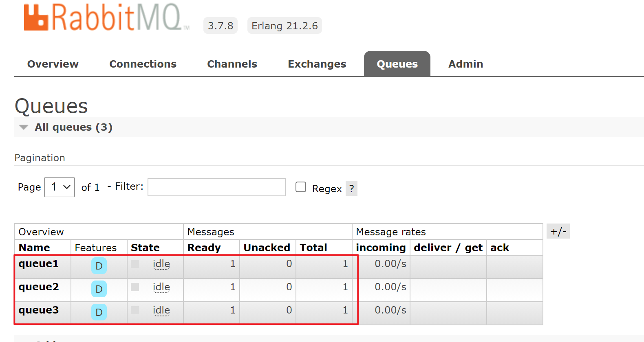The image size is (644, 342).
Task: Open the Page number dropdown
Action: (x=60, y=187)
